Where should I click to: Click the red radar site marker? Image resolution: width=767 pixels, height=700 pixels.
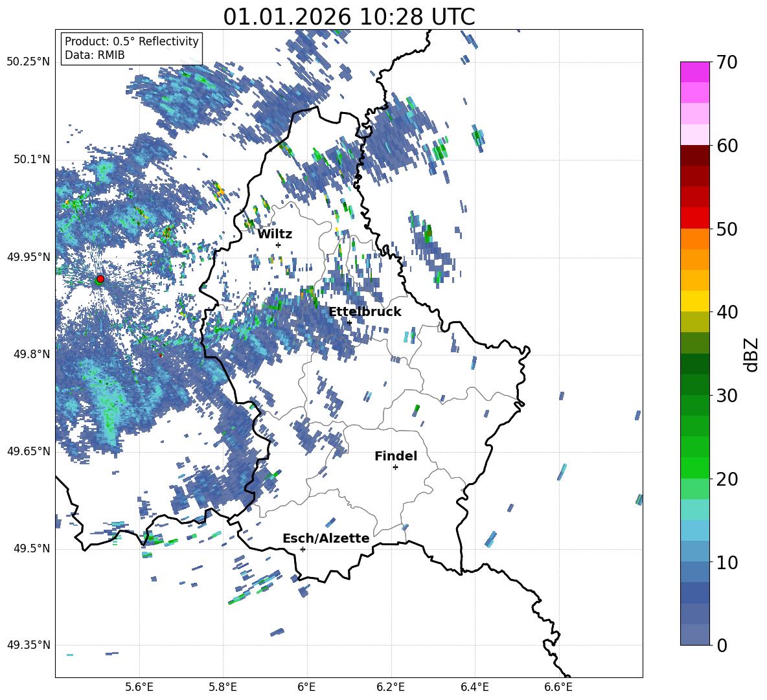(100, 279)
